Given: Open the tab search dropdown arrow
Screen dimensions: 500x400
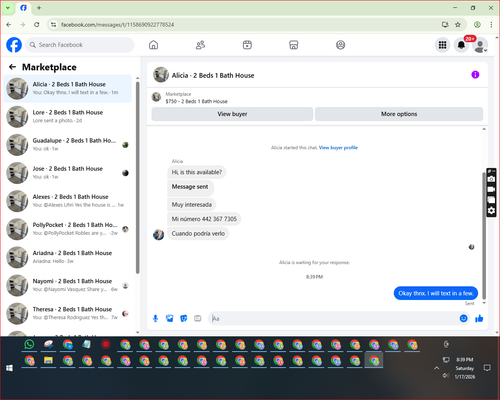Looking at the screenshot, I should [x=8, y=8].
